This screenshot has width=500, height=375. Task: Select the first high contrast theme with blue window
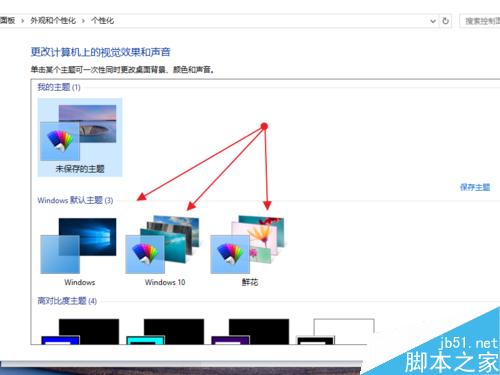[80, 331]
